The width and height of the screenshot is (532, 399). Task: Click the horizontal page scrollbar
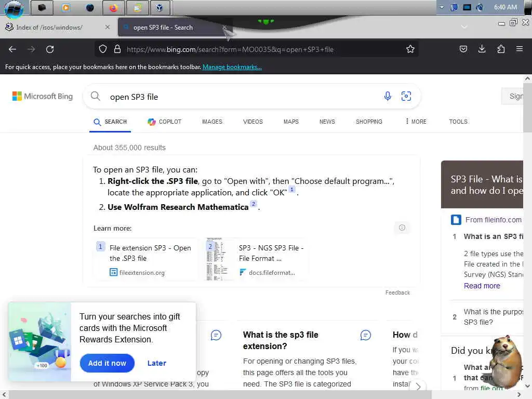point(220,395)
